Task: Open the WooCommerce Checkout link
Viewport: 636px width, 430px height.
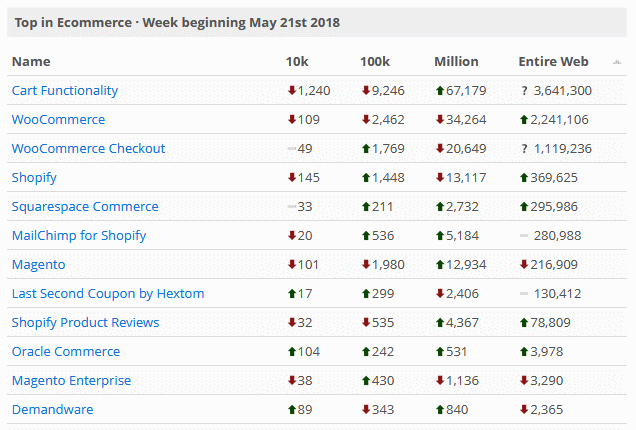Action: [88, 148]
